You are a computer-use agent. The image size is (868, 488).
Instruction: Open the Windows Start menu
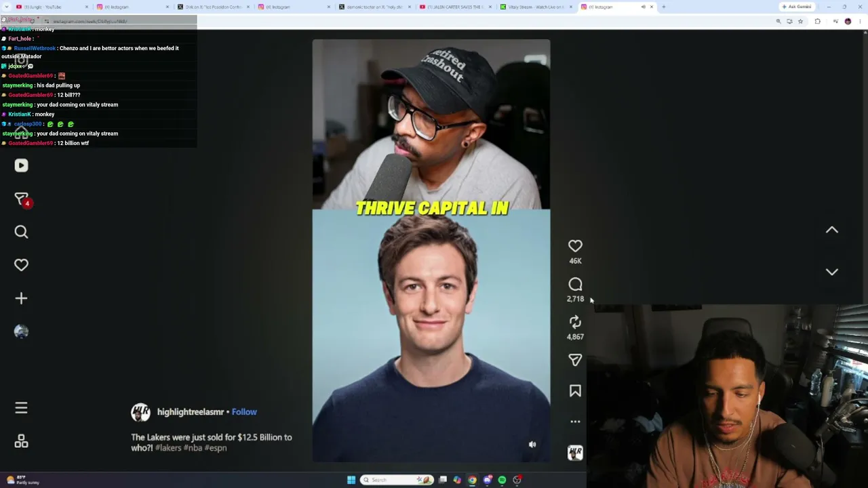pyautogui.click(x=351, y=480)
